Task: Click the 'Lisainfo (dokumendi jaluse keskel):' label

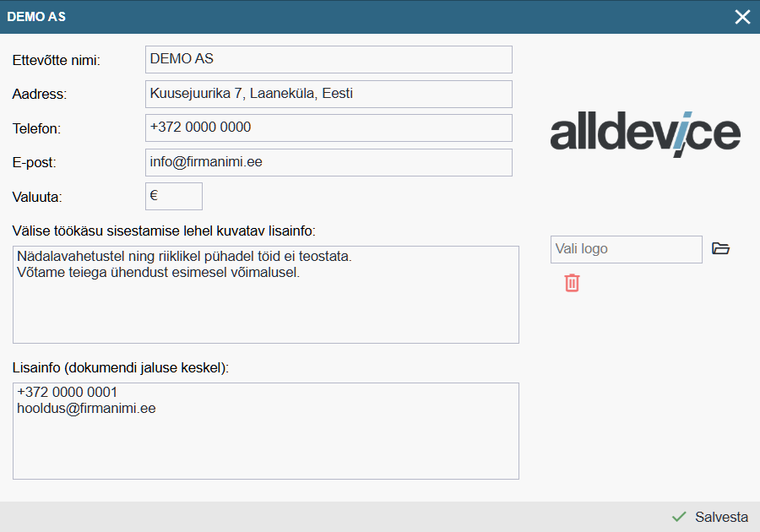Action: click(121, 367)
